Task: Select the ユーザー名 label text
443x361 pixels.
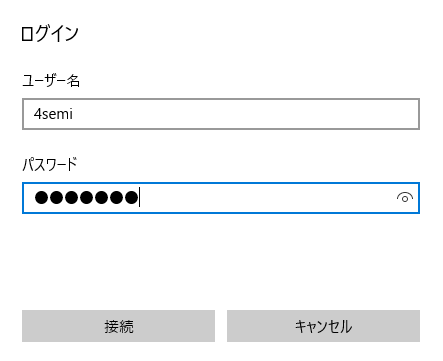Action: [x=51, y=81]
